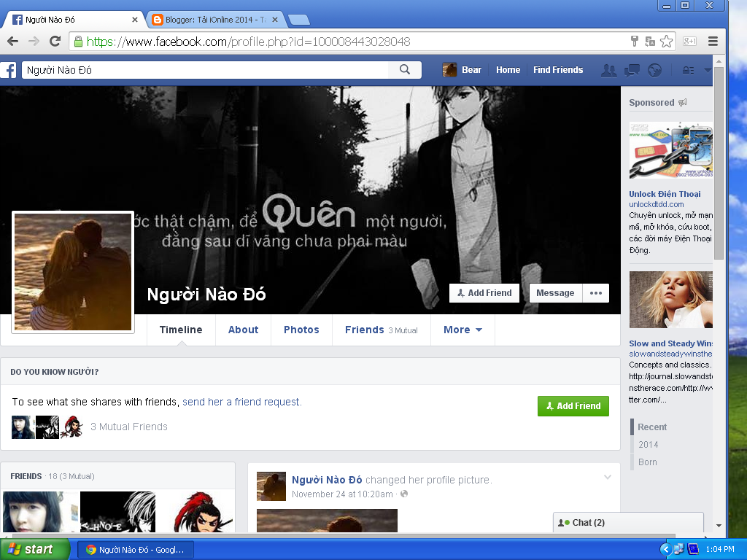This screenshot has height=560, width=747.
Task: Click the saved-password key icon
Action: coord(634,42)
